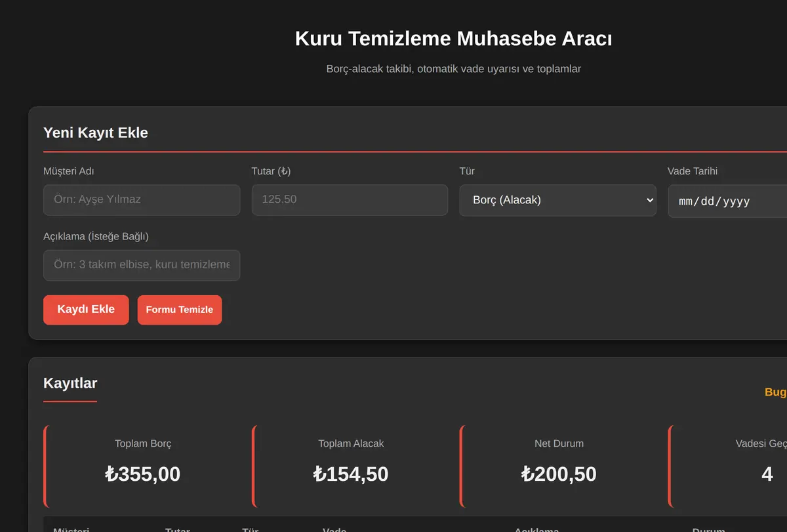The height and width of the screenshot is (532, 787).
Task: Select the Toplam Borç value ₺355,00
Action: (143, 474)
